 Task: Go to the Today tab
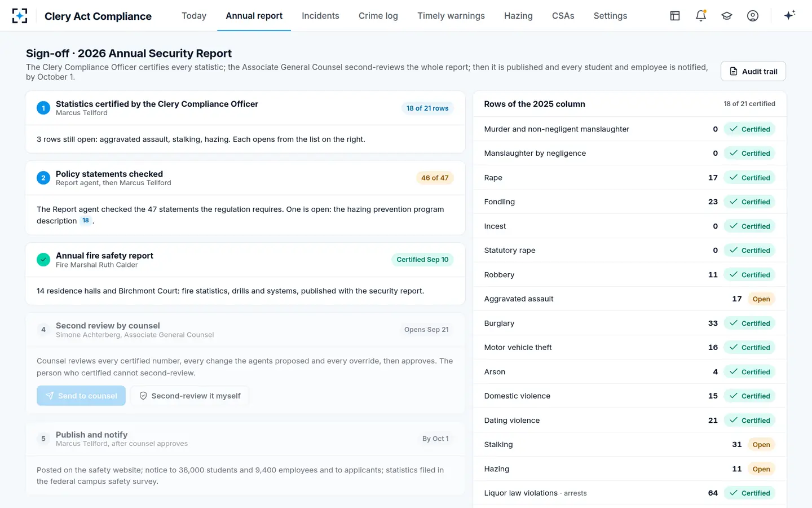[x=194, y=16]
